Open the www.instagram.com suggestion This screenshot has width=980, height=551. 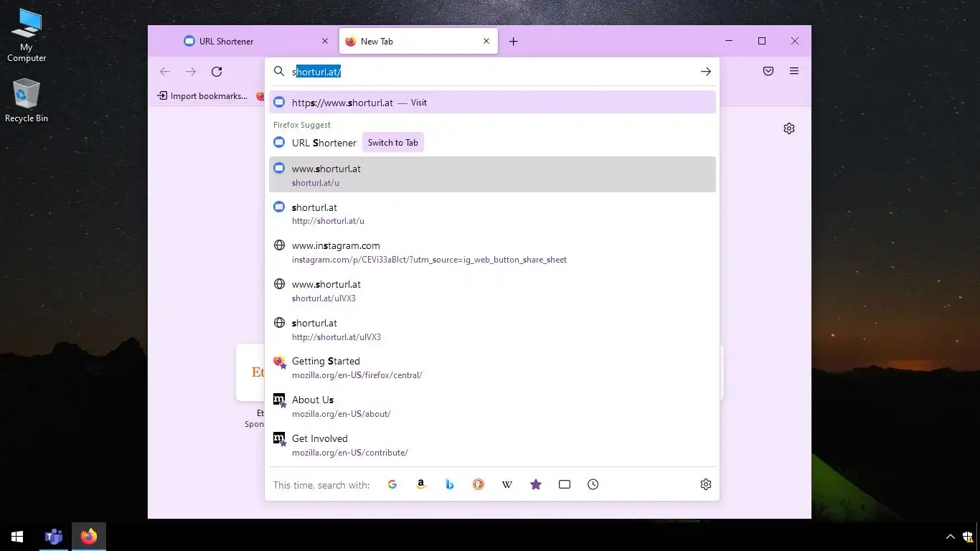click(492, 252)
